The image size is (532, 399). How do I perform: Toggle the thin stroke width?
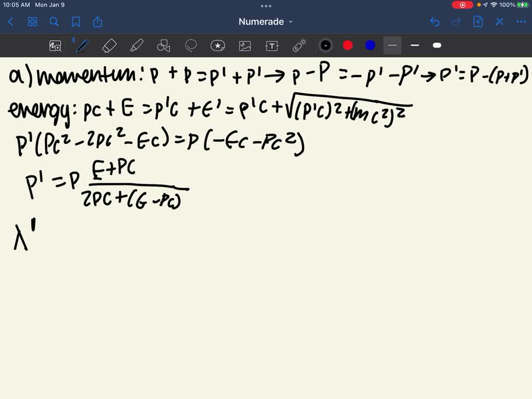click(x=392, y=46)
